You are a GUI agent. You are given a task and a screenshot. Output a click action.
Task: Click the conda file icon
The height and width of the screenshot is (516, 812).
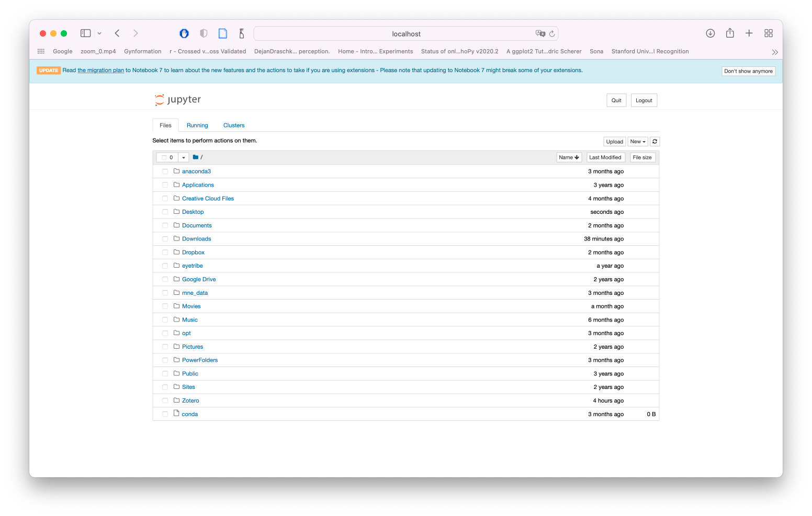coord(177,413)
